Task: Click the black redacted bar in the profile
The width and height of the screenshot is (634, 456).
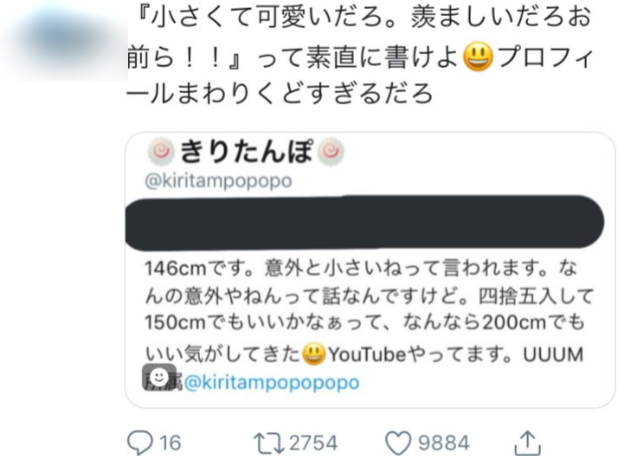Action: [365, 222]
